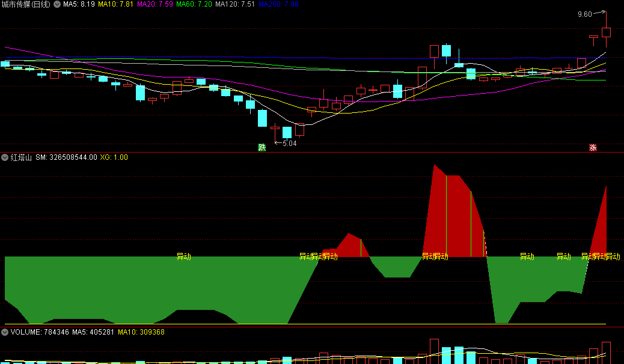This screenshot has height=364, width=624.
Task: Click the SM: 326508544.00 value
Action: pos(66,157)
